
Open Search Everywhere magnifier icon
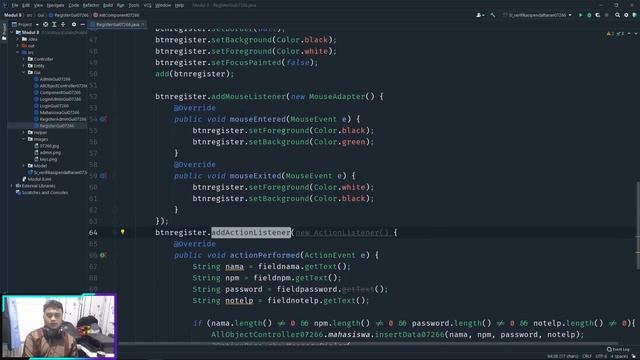[618, 15]
